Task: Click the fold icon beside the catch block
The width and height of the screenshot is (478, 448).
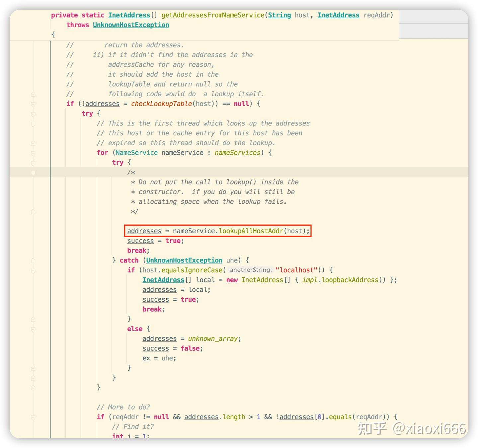Action: coord(33,261)
